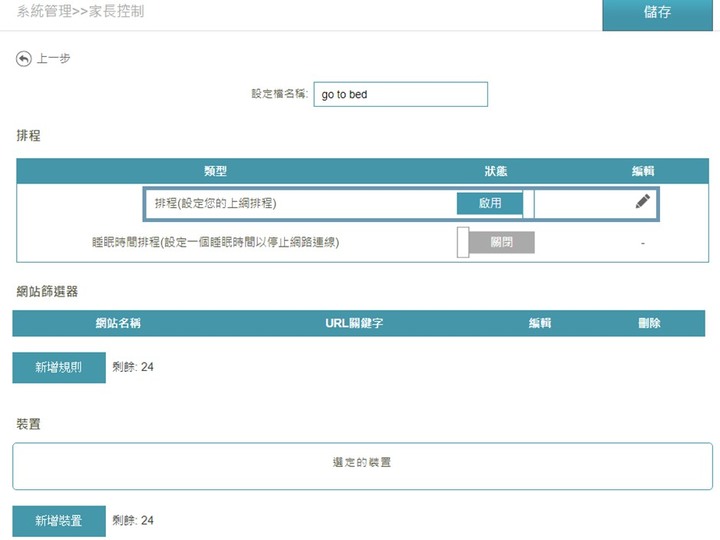The height and width of the screenshot is (540, 720).
Task: Click the 編輯 header in 排程 table
Action: pyautogui.click(x=643, y=171)
